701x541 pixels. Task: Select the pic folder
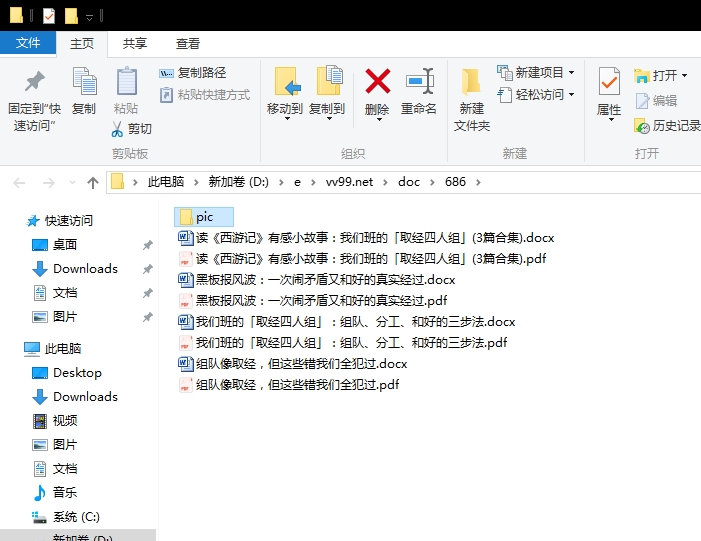pos(204,217)
